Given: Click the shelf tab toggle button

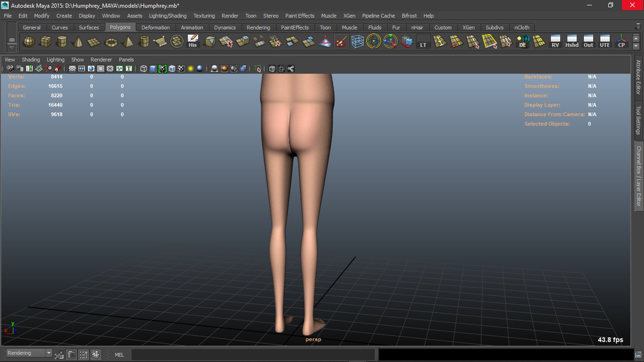Looking at the screenshot, I should pos(12,40).
